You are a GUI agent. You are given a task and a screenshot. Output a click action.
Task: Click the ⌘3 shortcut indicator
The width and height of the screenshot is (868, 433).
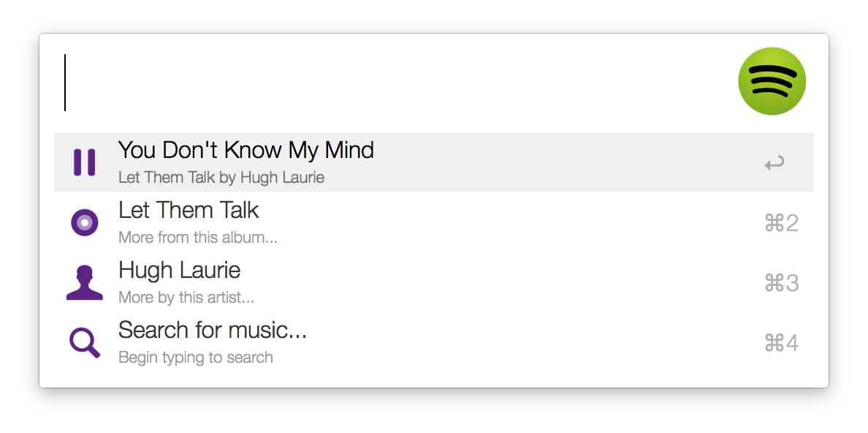click(x=781, y=283)
